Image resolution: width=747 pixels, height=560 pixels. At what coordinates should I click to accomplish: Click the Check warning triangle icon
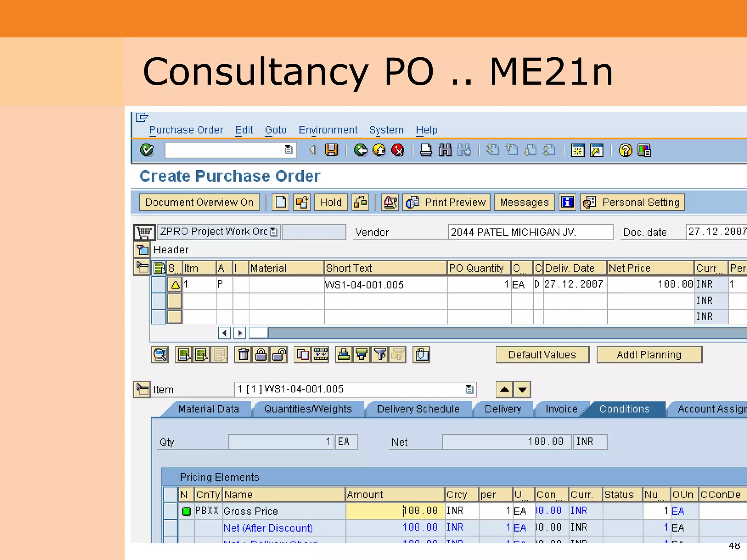pyautogui.click(x=390, y=202)
